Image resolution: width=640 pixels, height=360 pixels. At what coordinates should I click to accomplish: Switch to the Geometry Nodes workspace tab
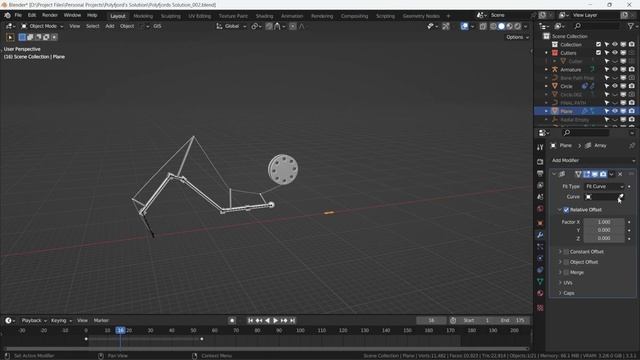point(421,16)
